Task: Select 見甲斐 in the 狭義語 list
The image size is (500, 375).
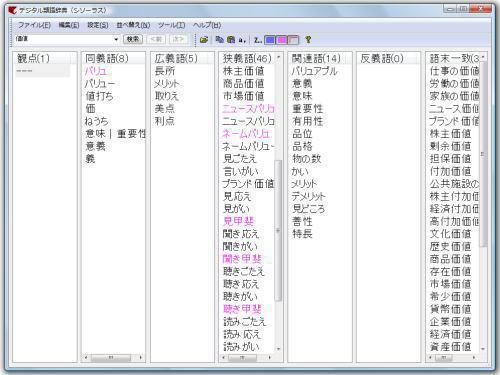Action: 238,221
